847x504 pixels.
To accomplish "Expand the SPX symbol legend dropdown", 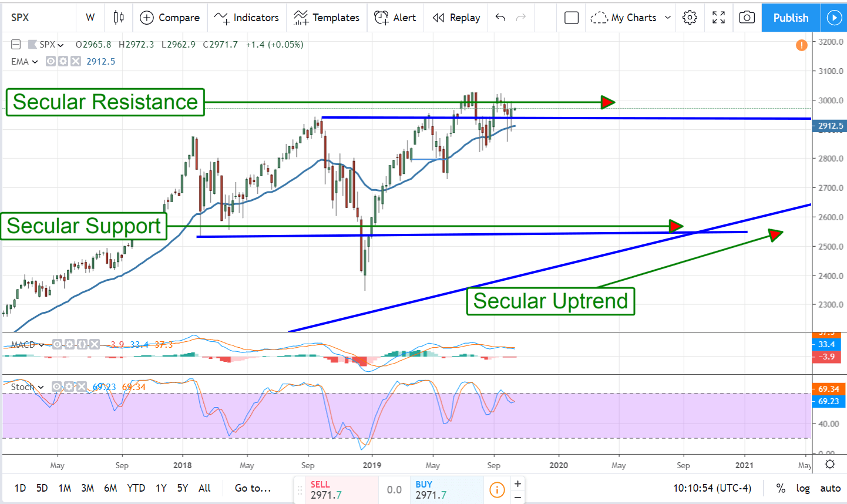I will click(x=60, y=45).
